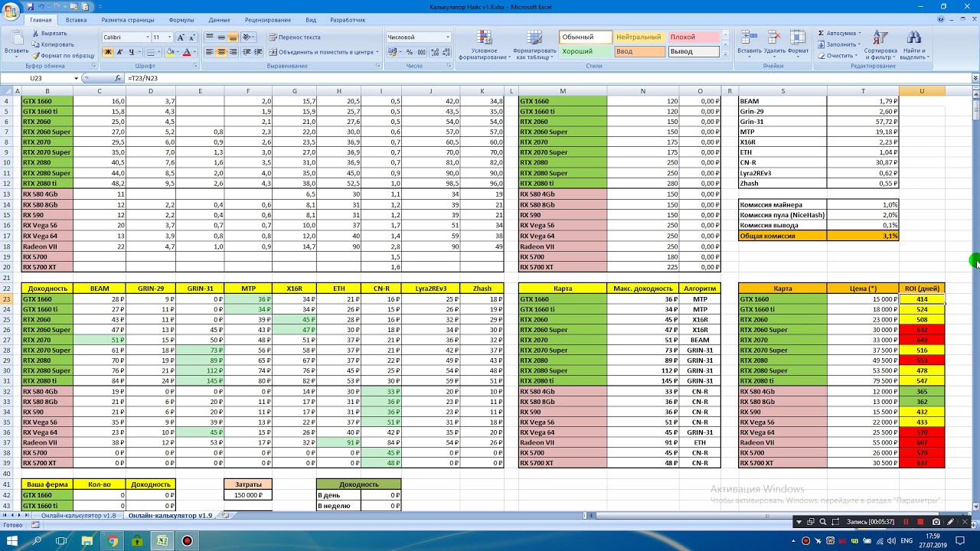
Task: Align text to top
Action: 210,37
